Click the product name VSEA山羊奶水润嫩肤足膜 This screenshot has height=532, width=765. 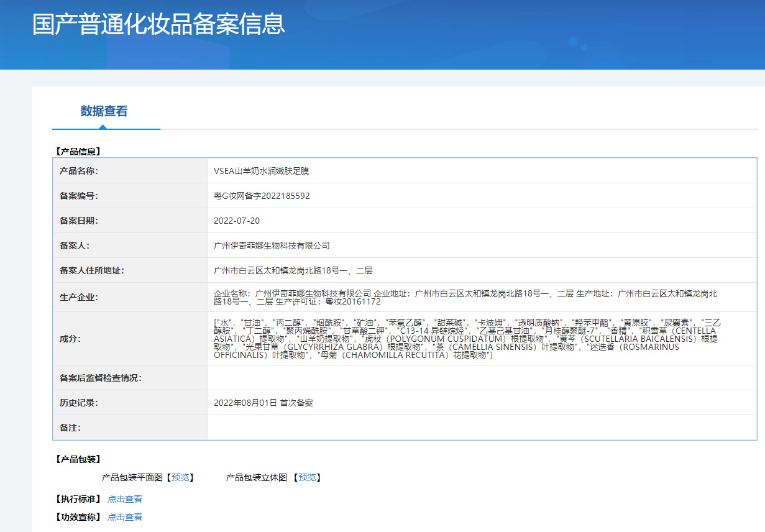[x=261, y=171]
